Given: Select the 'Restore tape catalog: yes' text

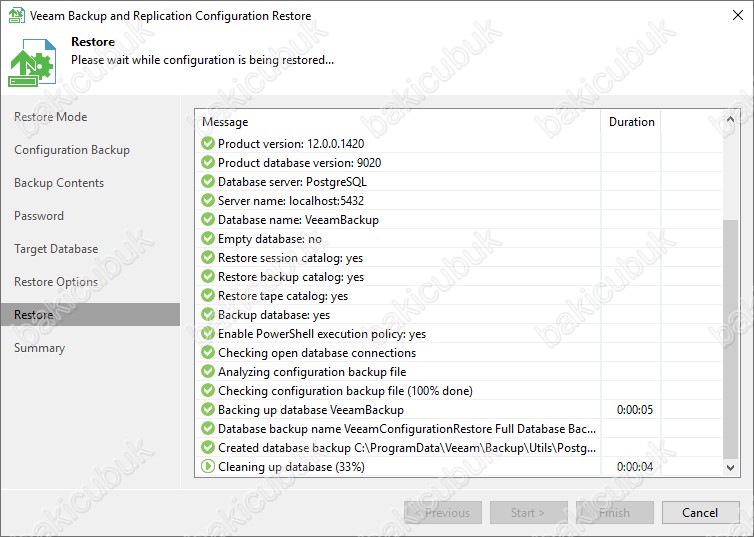Looking at the screenshot, I should [x=283, y=296].
